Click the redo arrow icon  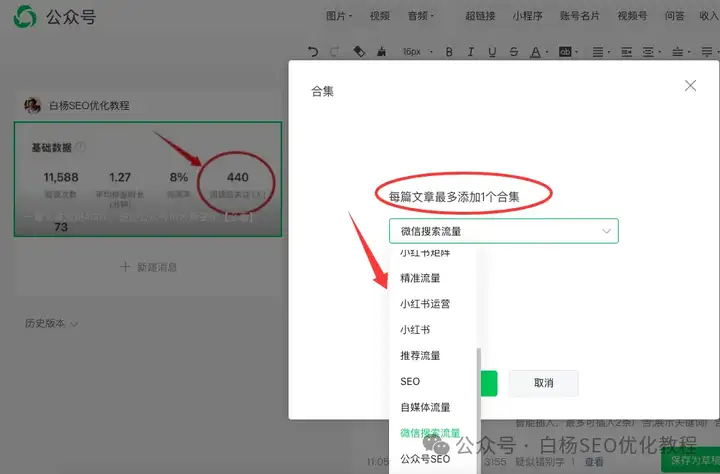(x=335, y=51)
